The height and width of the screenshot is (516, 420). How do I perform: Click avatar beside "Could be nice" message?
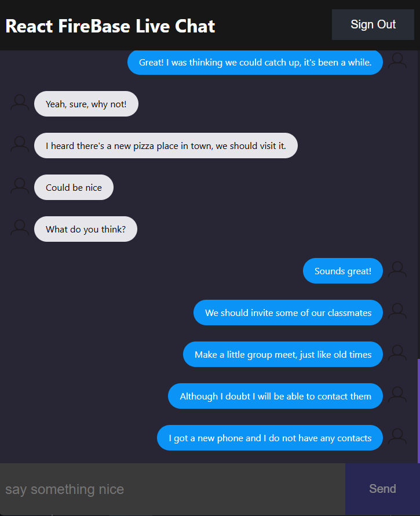click(20, 187)
